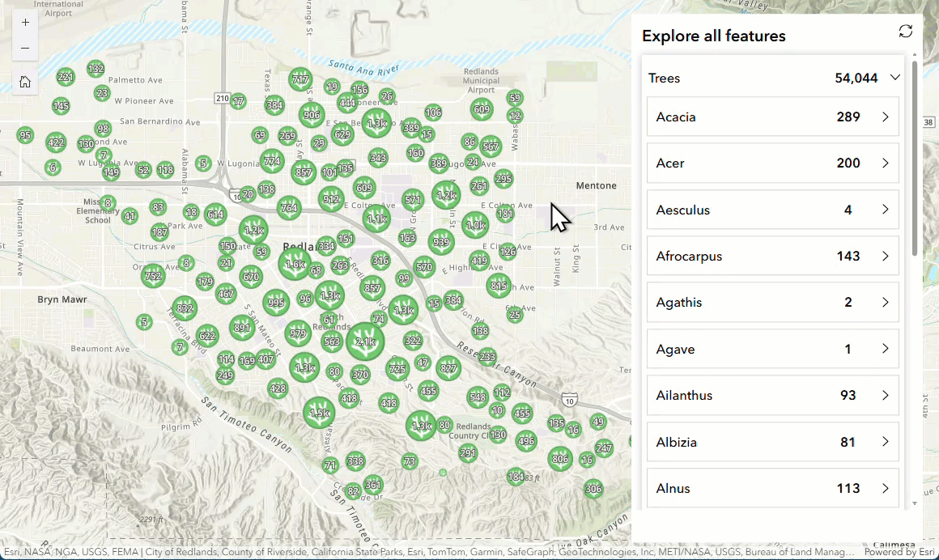
Task: Click the 1.5k tree cluster
Action: [x=319, y=412]
